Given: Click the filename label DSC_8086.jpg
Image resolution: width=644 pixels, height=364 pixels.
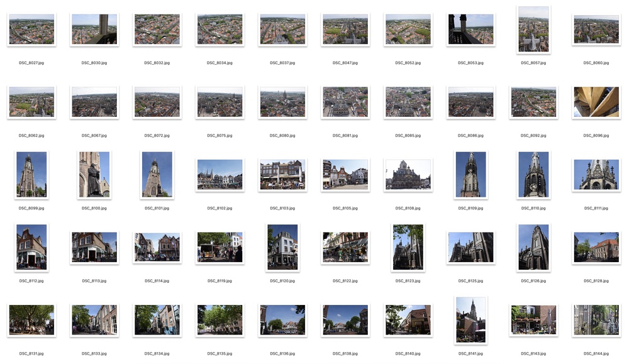Looking at the screenshot, I should click(x=470, y=135).
